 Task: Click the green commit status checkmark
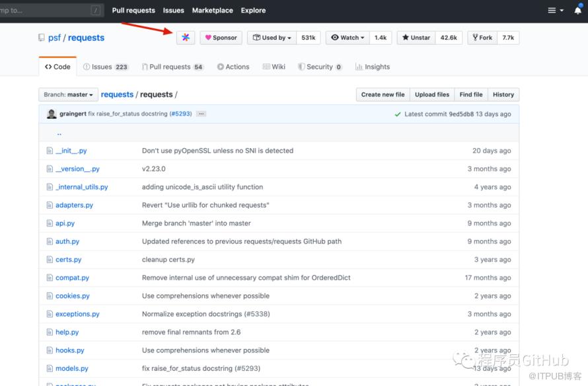[398, 114]
